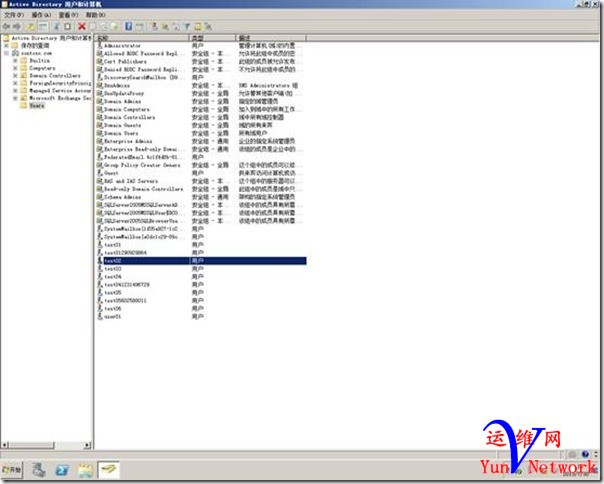The width and height of the screenshot is (604, 484).
Task: Collapse the domain tree node
Action: click(6, 53)
